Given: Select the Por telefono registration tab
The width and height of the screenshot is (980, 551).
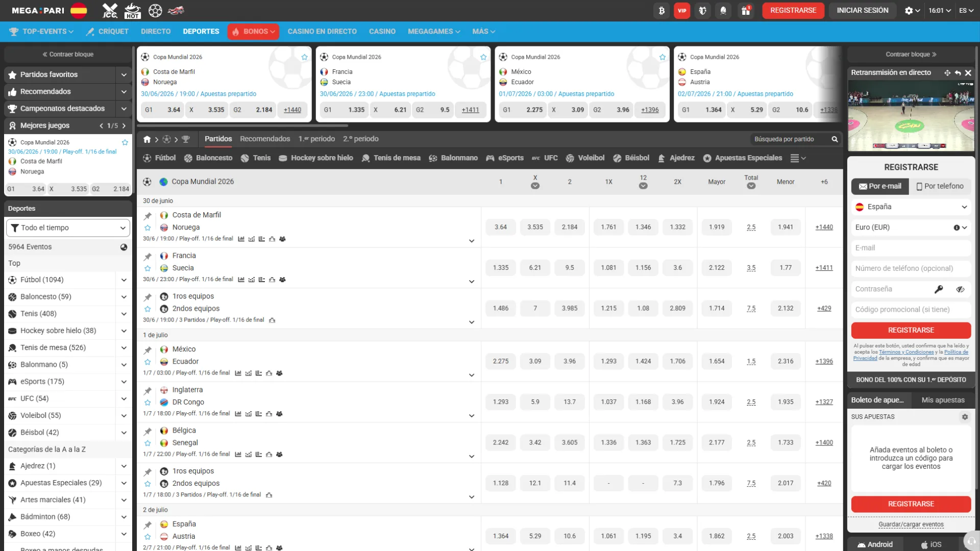Looking at the screenshot, I should (x=940, y=186).
